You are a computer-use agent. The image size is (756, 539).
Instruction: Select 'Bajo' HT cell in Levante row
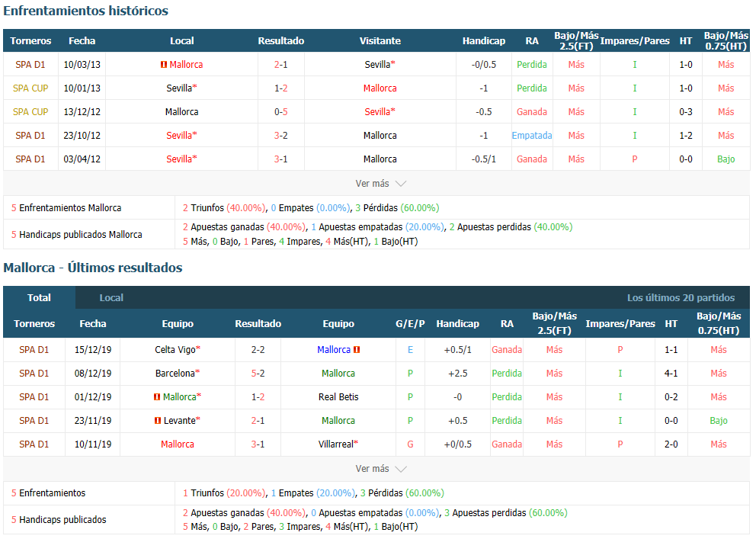tap(719, 420)
